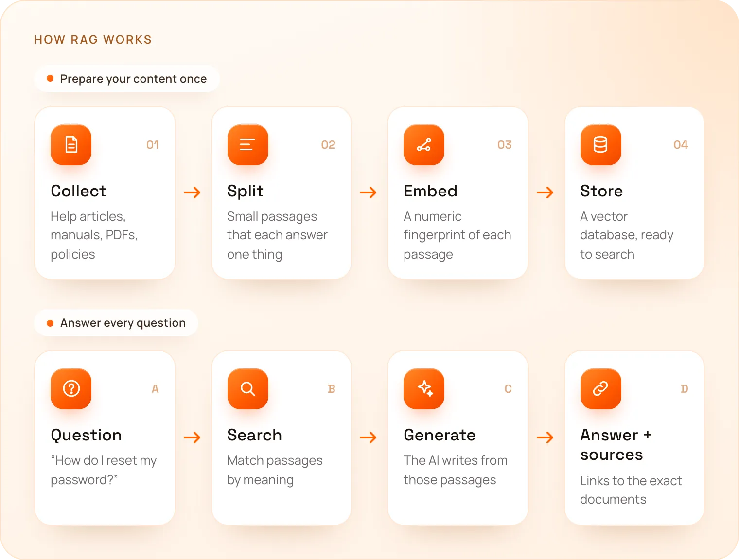Click 'A numeric fingerprint of each passage' text
The width and height of the screenshot is (739, 560).
point(457,235)
